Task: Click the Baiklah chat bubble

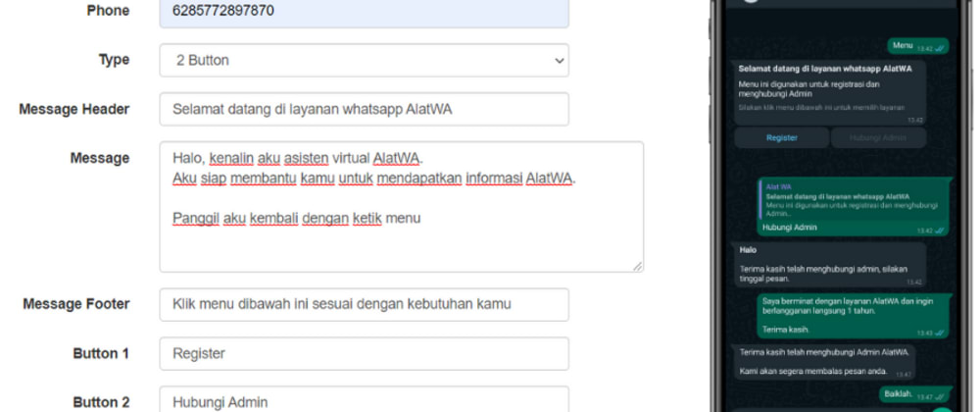Action: (913, 394)
